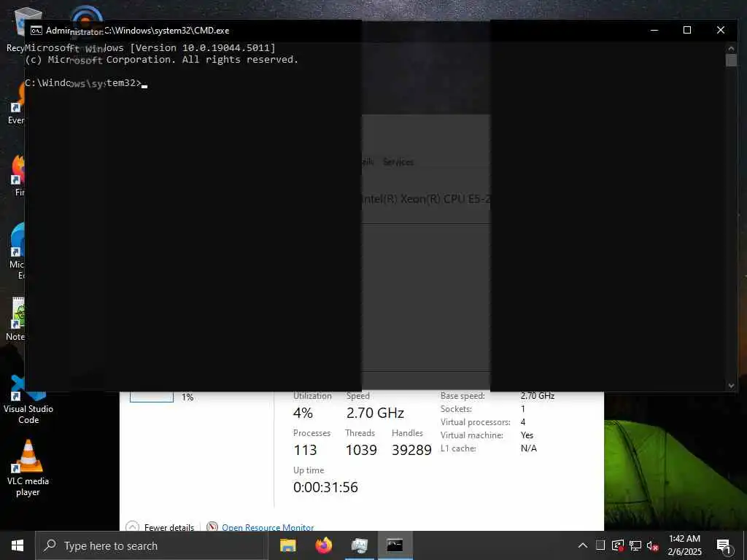
Task: Click the Sockets label
Action: (x=456, y=409)
